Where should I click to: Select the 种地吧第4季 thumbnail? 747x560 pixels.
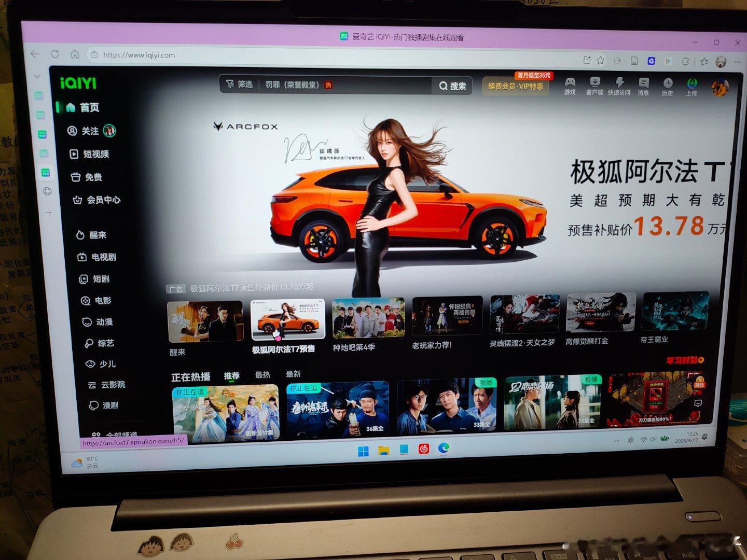368,318
